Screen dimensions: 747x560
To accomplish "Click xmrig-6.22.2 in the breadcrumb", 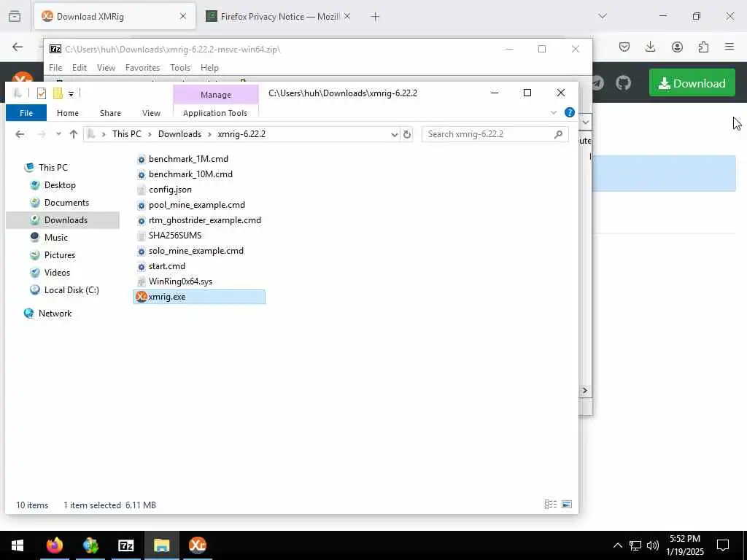I will click(x=241, y=134).
